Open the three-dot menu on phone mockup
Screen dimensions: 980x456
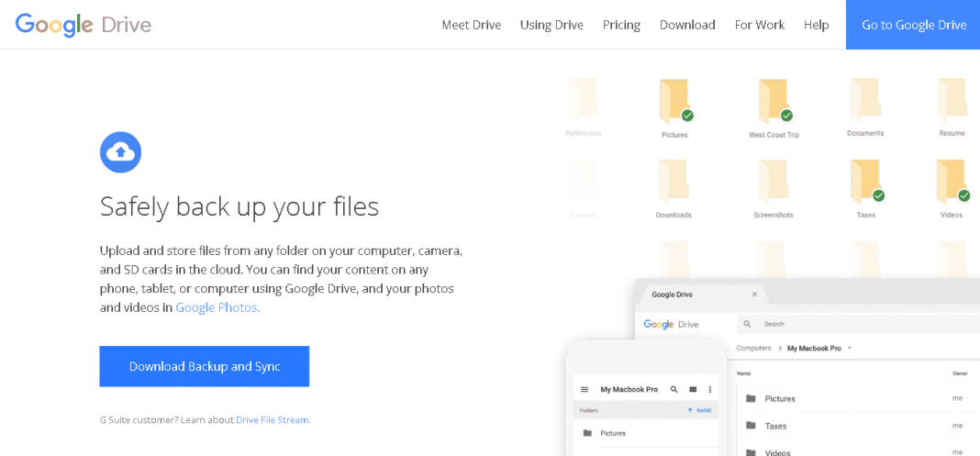(710, 389)
